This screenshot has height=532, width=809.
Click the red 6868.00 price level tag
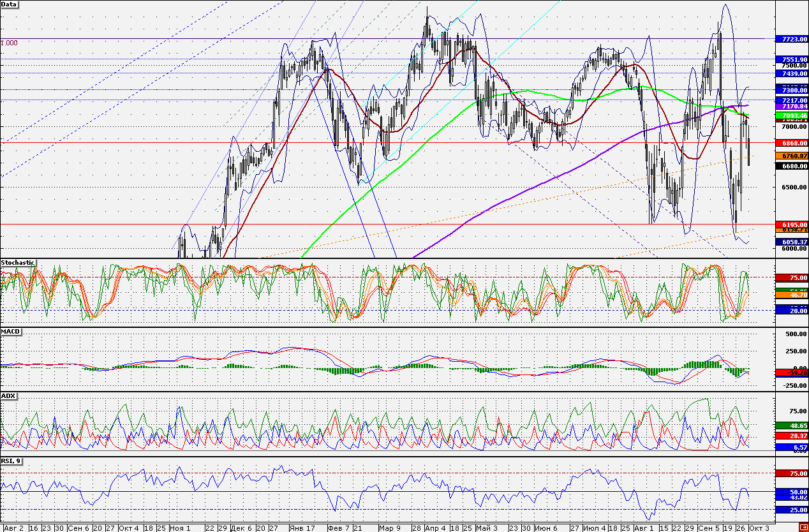pos(790,143)
